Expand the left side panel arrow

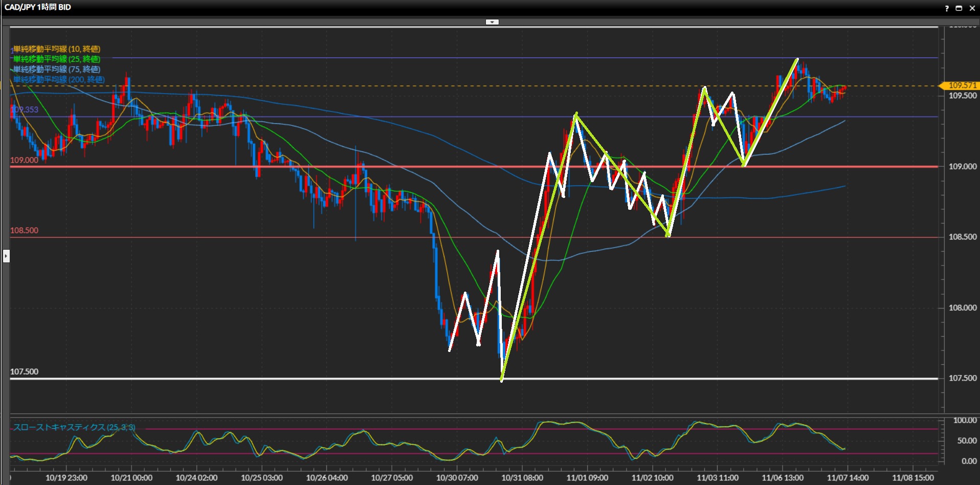point(6,256)
